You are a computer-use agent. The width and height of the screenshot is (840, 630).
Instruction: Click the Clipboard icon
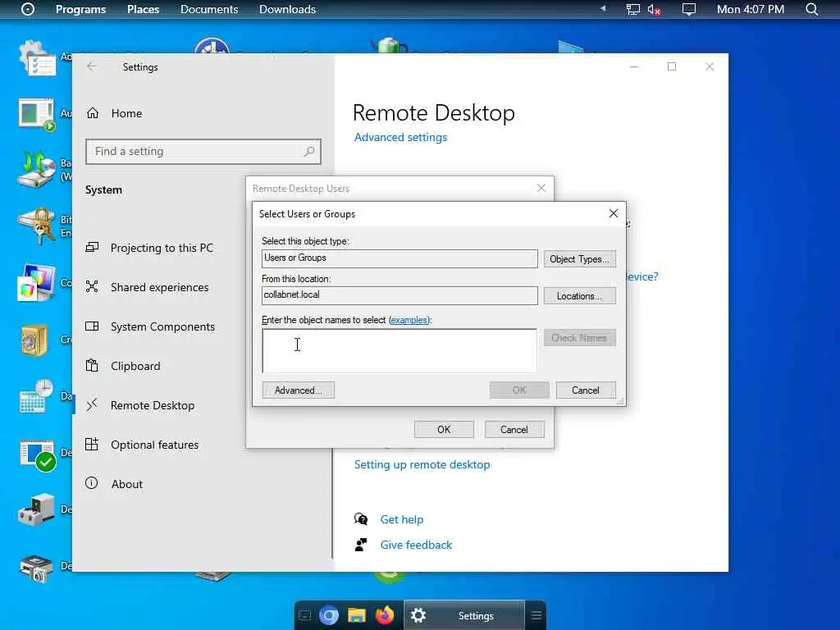[92, 365]
